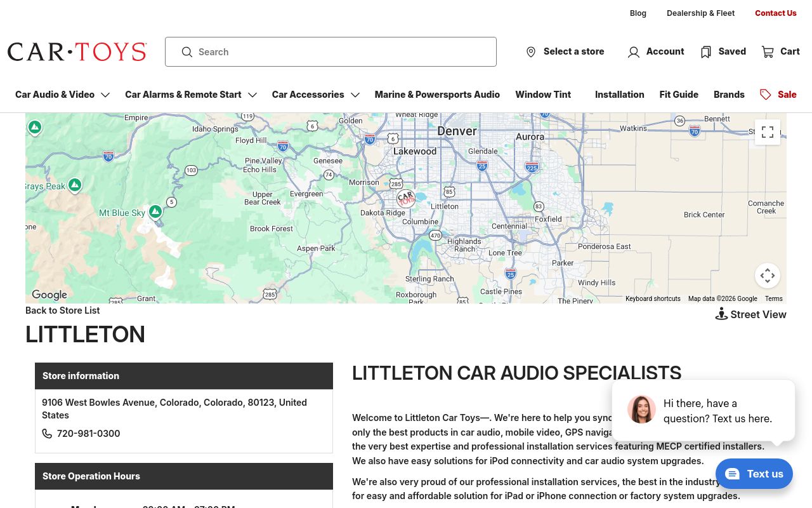Click Littleton Car Audio Specialists heading
This screenshot has height=508, width=812.
coord(516,373)
